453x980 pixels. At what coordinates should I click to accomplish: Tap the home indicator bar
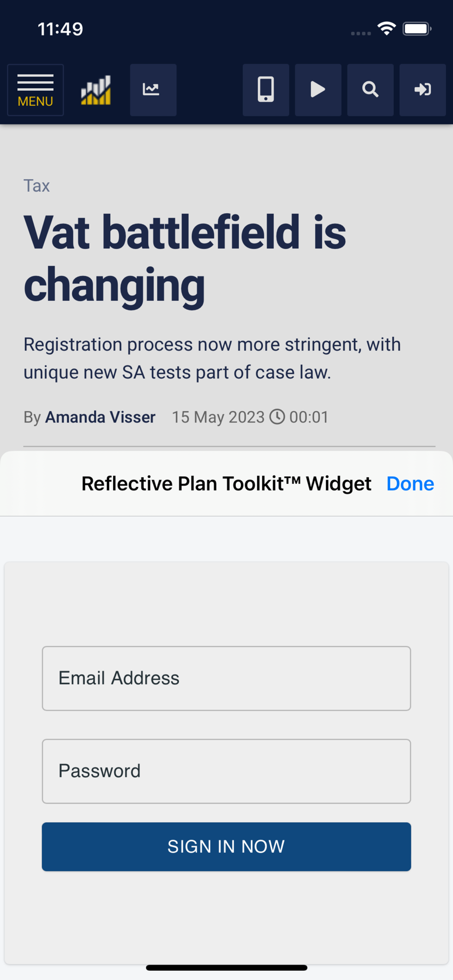(x=226, y=968)
